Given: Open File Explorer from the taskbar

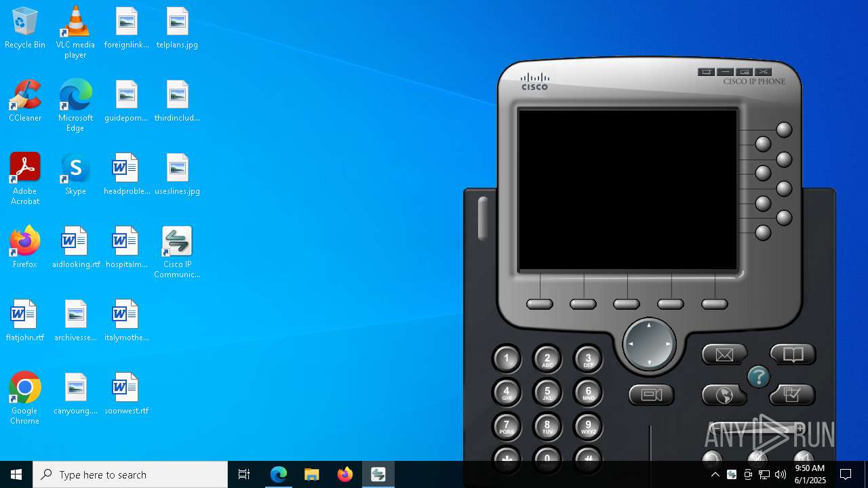Looking at the screenshot, I should pyautogui.click(x=312, y=474).
